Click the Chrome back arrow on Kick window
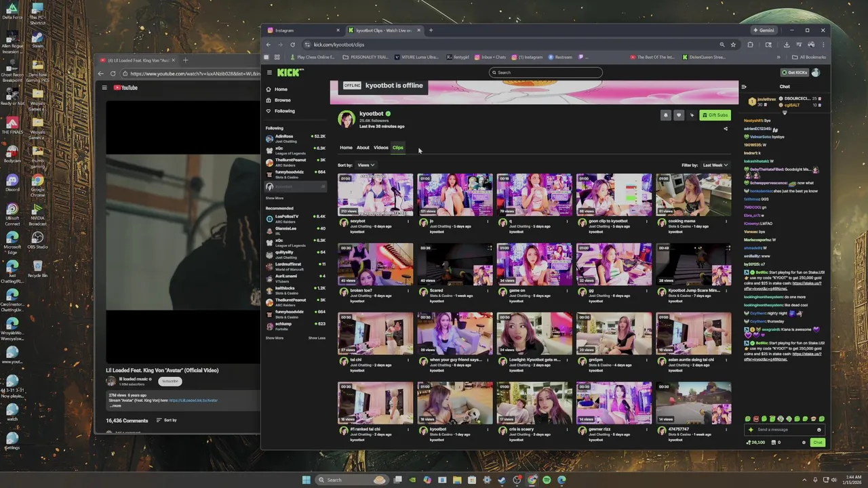Screen dimensions: 868x488 [x=268, y=45]
